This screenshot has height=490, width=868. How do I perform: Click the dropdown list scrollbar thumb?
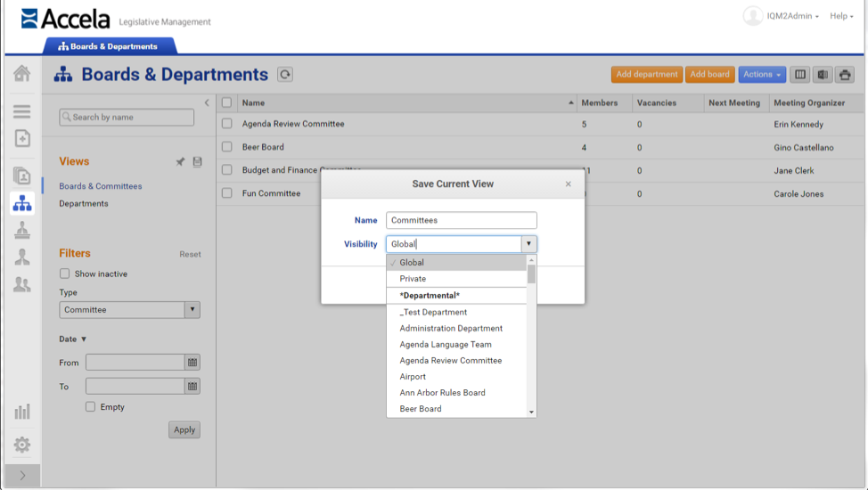tap(531, 274)
